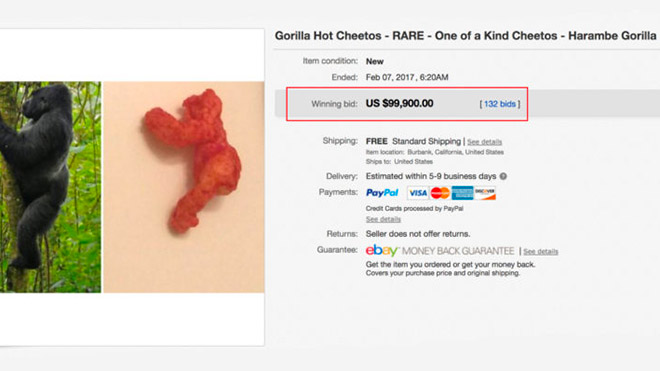Click the Burbank, California item location text
Viewport: 660px width, 371px height.
[x=455, y=152]
